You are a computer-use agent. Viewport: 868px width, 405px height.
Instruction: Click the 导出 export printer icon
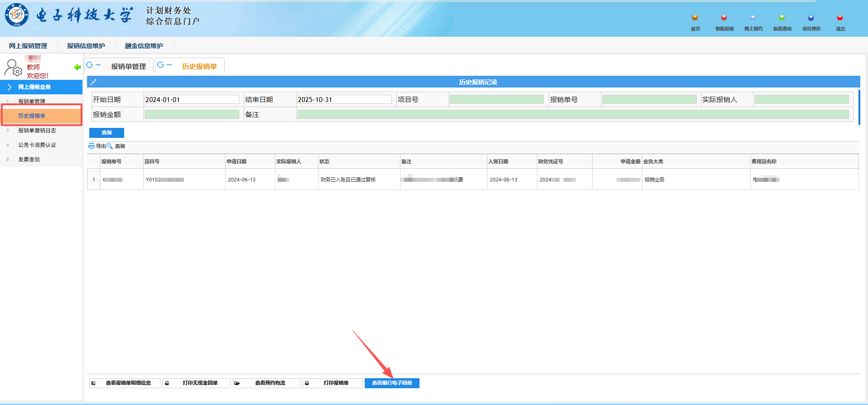[92, 146]
